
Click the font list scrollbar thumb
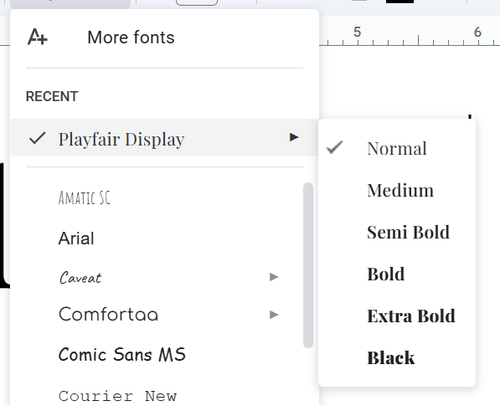(308, 265)
